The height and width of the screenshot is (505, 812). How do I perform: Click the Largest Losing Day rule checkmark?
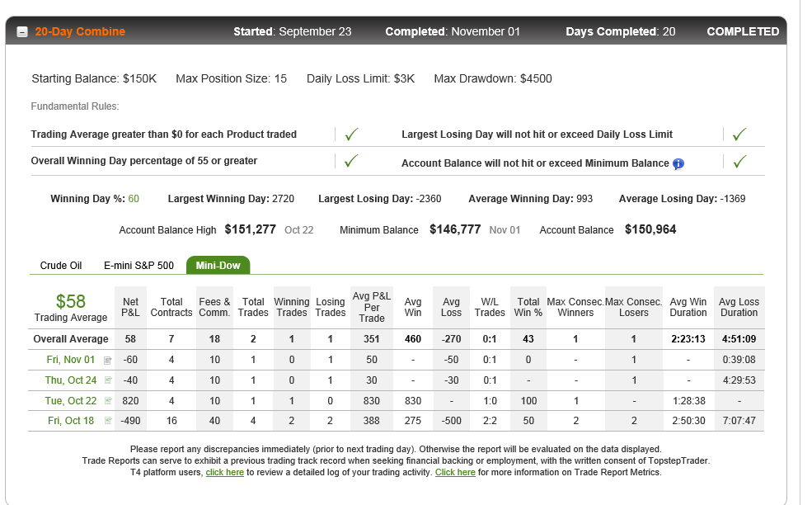click(739, 135)
